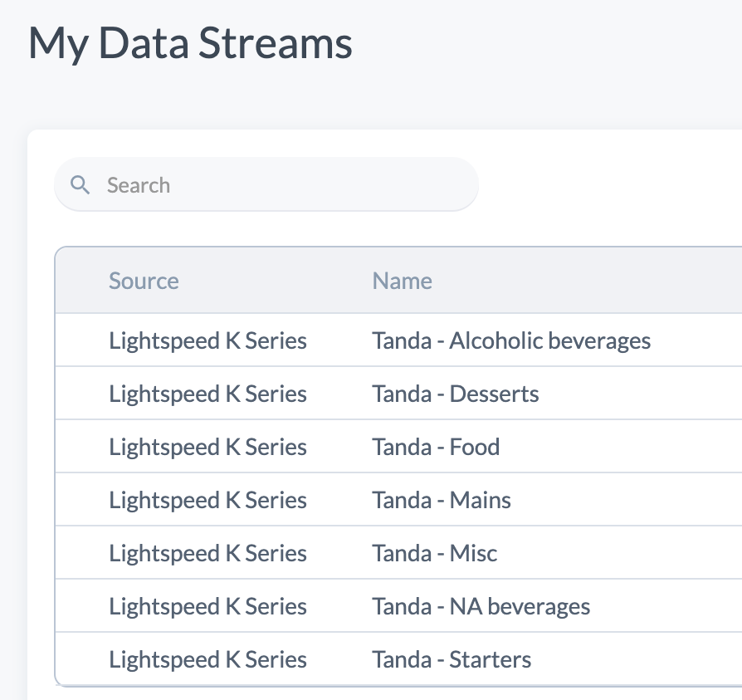Click the Source cell in the Starters row
Image resolution: width=742 pixels, height=700 pixels.
click(207, 659)
